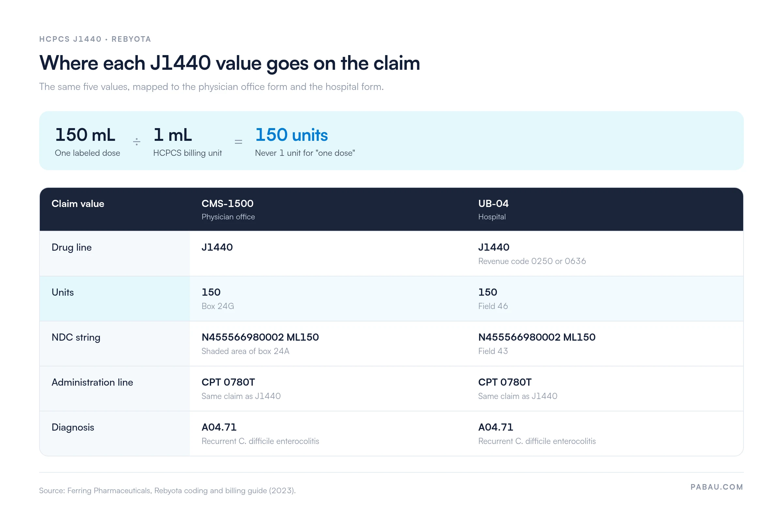Screen dimensions: 783x532
Task: Select the 'HCPCS billing unit' caption
Action: click(x=187, y=153)
